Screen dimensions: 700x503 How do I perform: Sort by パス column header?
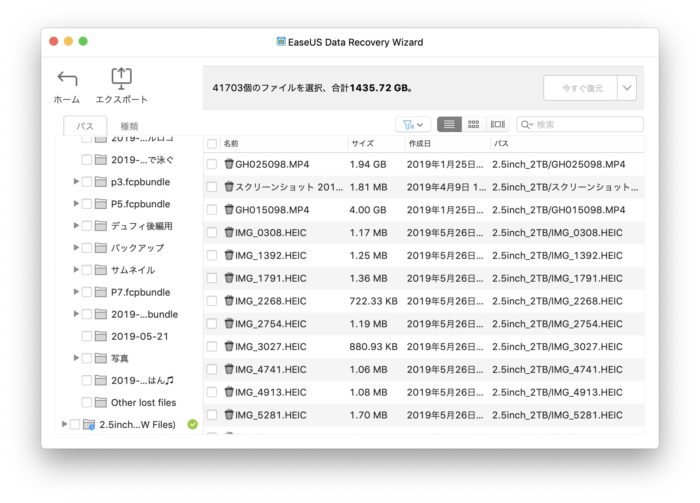[x=501, y=144]
